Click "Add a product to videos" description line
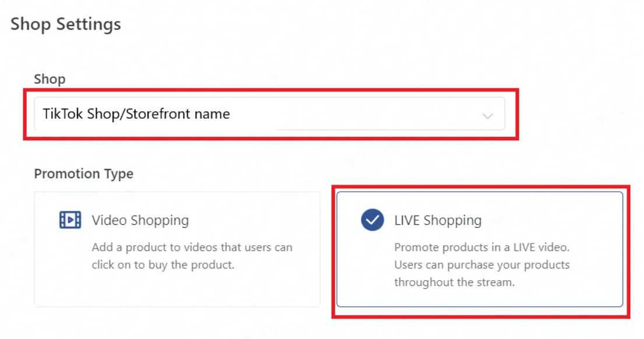The height and width of the screenshot is (339, 644). (x=192, y=248)
